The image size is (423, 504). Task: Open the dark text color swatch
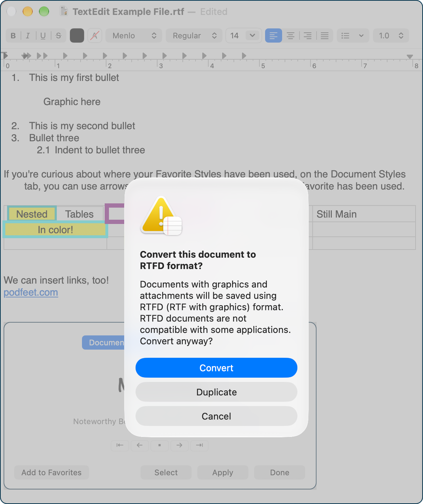point(77,35)
